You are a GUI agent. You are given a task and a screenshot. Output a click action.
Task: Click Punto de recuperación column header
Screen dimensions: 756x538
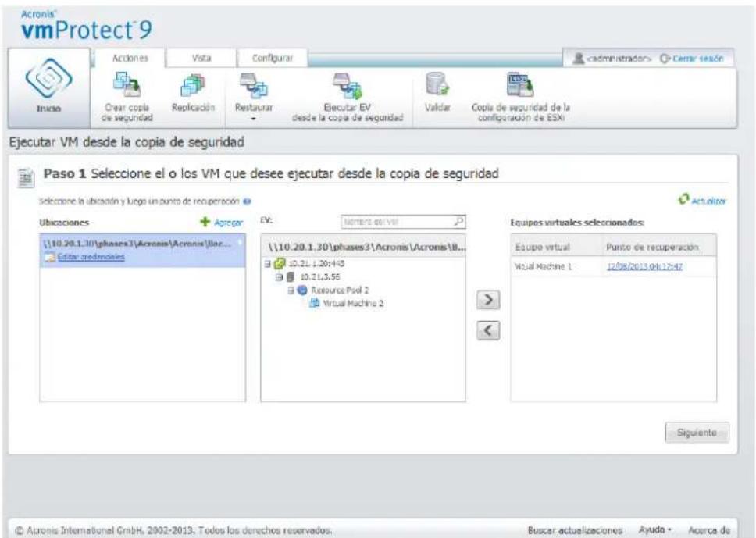pyautogui.click(x=652, y=247)
